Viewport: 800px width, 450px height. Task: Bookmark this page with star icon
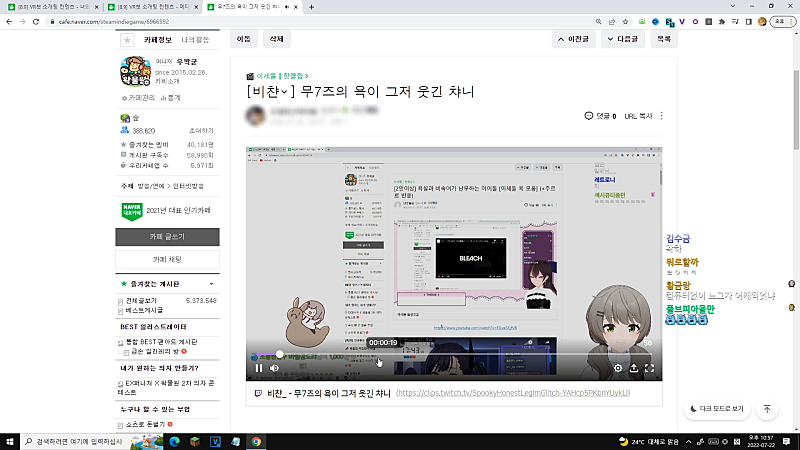[625, 21]
